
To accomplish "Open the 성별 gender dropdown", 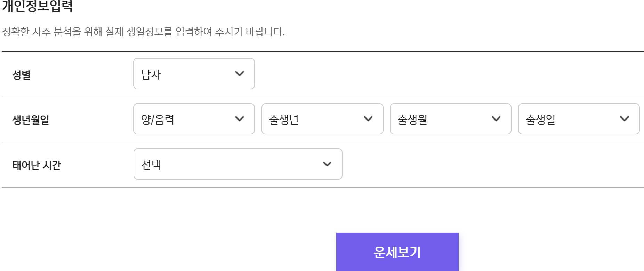I will pyautogui.click(x=194, y=74).
